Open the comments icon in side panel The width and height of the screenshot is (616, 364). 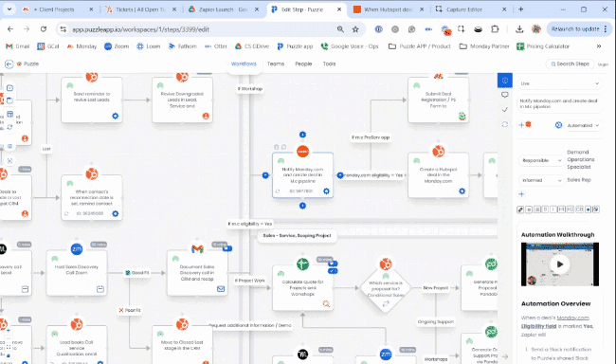click(x=505, y=95)
